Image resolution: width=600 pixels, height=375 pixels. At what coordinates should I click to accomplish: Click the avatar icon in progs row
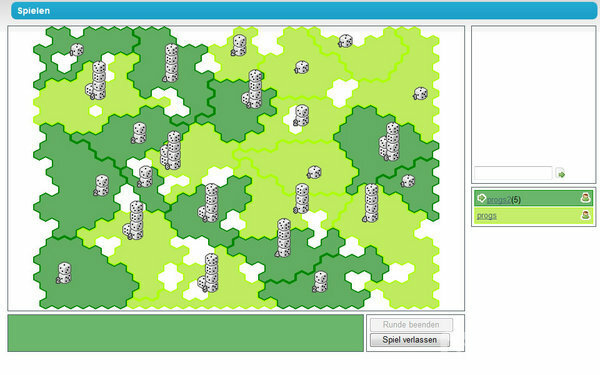pos(585,215)
